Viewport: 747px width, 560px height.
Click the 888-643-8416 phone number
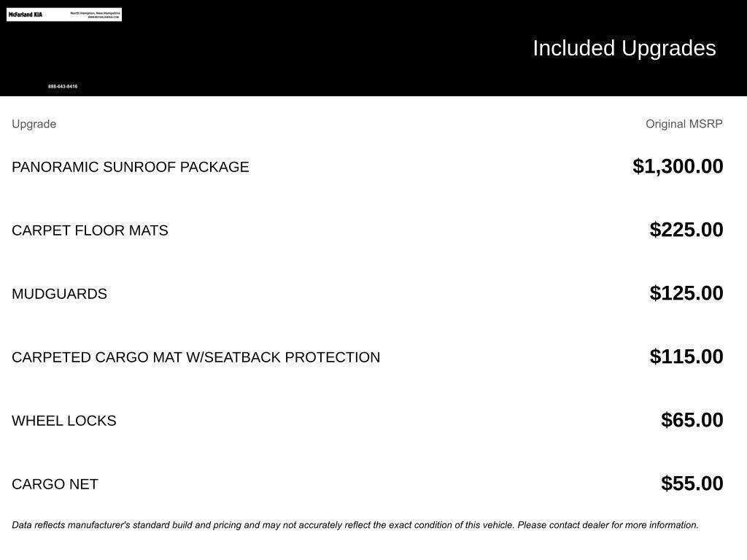coord(63,87)
